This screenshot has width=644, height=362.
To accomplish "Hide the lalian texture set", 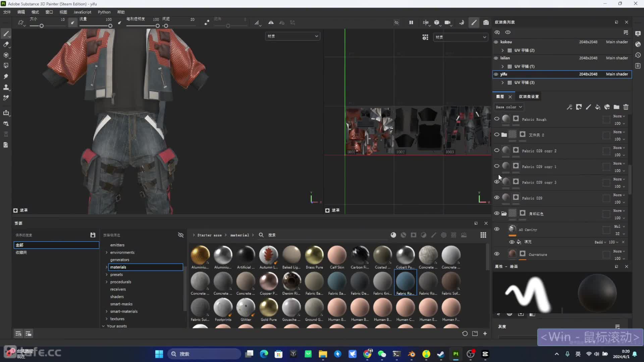I will (496, 58).
